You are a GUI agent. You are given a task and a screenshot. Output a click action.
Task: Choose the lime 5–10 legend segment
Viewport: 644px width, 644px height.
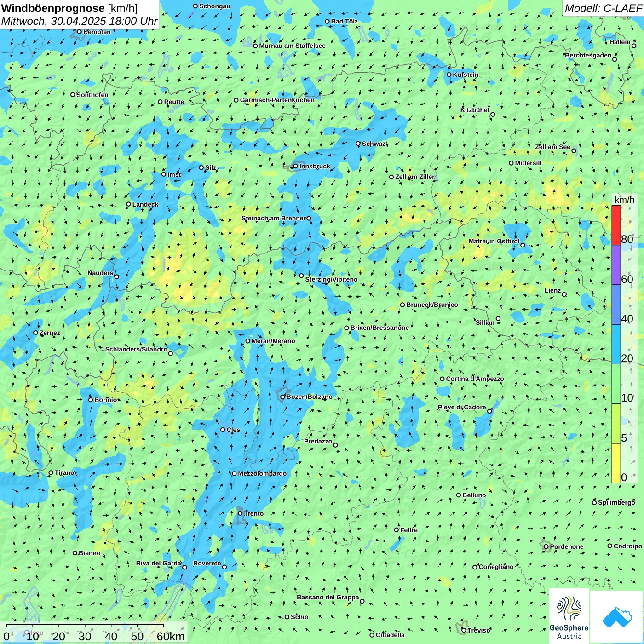(616, 424)
